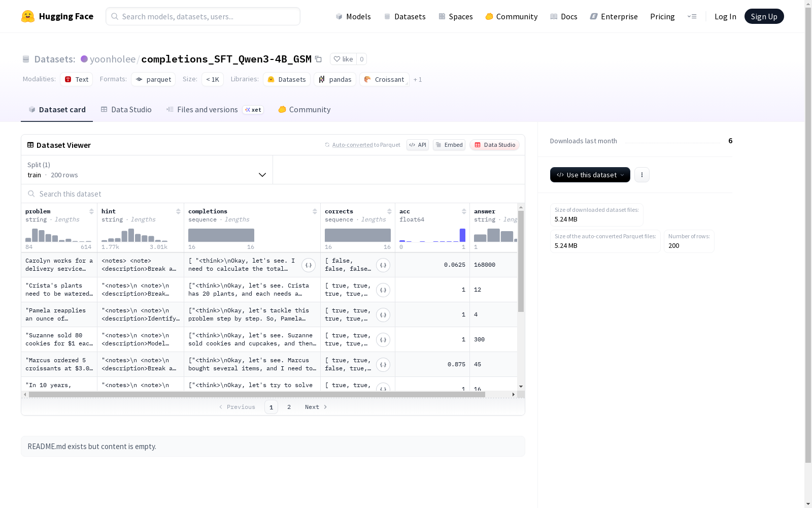Open the dataset more-options kebab menu
The width and height of the screenshot is (812, 508).
pos(642,175)
